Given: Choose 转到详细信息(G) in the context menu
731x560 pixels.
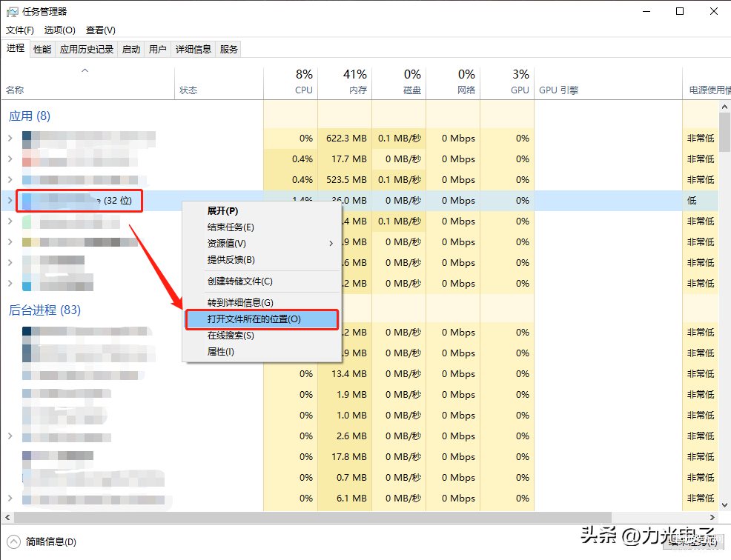Looking at the screenshot, I should coord(262,303).
